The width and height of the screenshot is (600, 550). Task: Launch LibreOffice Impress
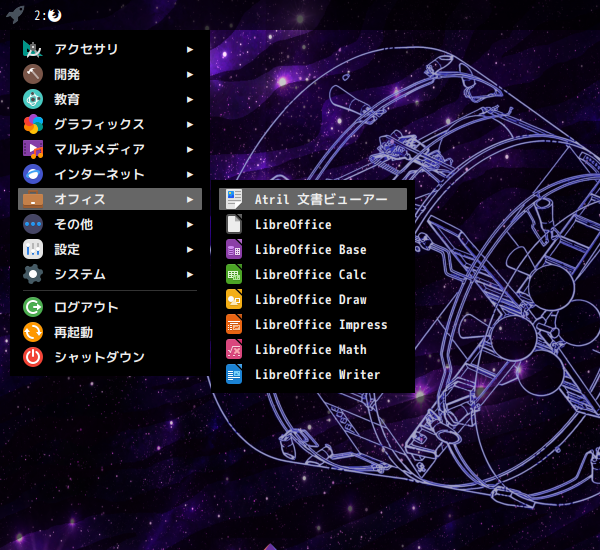click(313, 324)
